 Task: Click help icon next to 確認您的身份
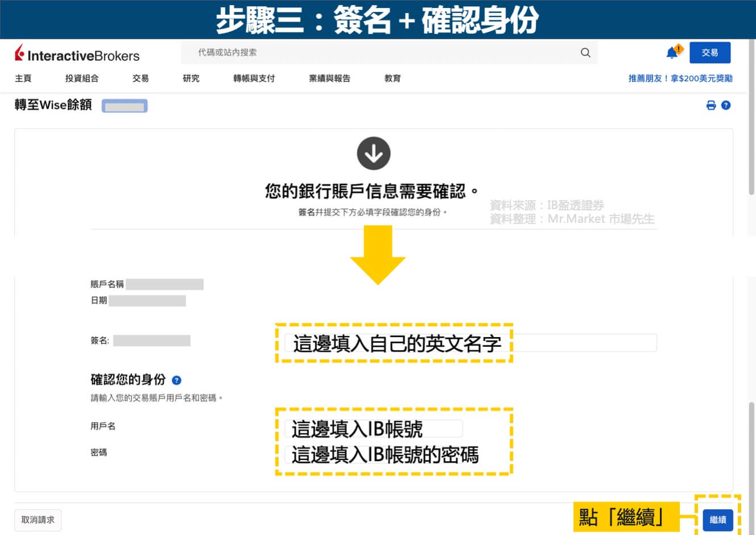tap(176, 380)
